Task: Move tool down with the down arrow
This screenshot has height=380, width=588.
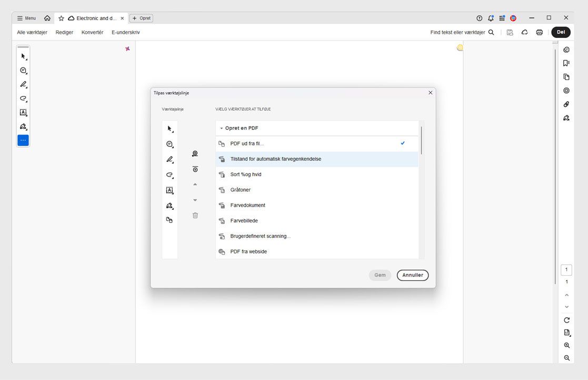Action: [195, 200]
